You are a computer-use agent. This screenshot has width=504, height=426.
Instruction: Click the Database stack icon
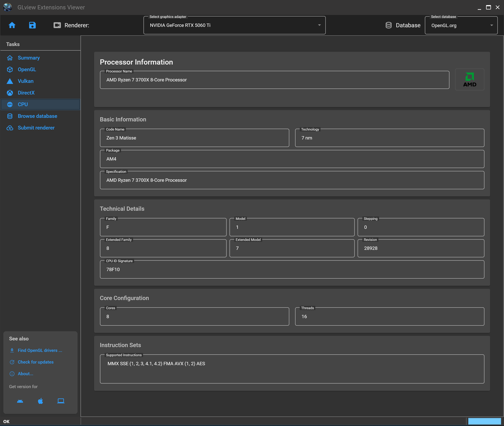click(x=388, y=25)
